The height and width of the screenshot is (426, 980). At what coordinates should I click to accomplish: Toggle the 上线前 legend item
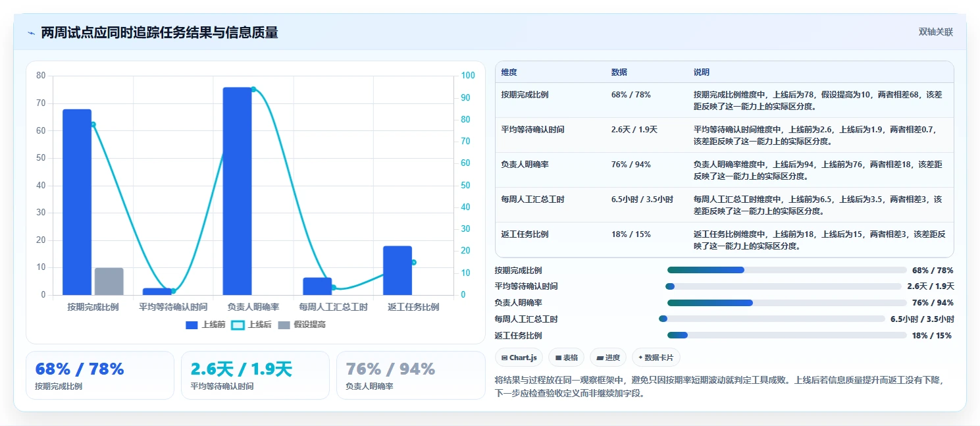click(206, 325)
